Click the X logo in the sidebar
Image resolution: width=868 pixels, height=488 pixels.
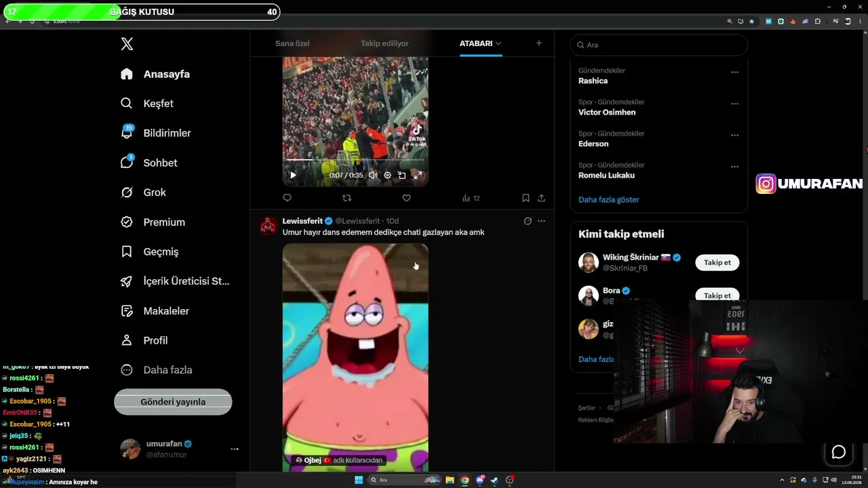(x=127, y=44)
